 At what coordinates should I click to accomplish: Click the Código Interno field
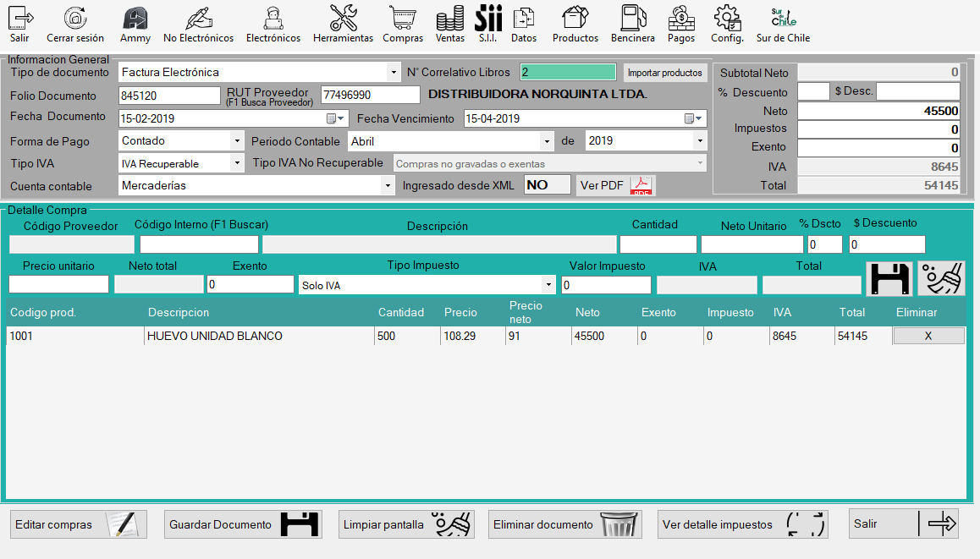point(199,244)
